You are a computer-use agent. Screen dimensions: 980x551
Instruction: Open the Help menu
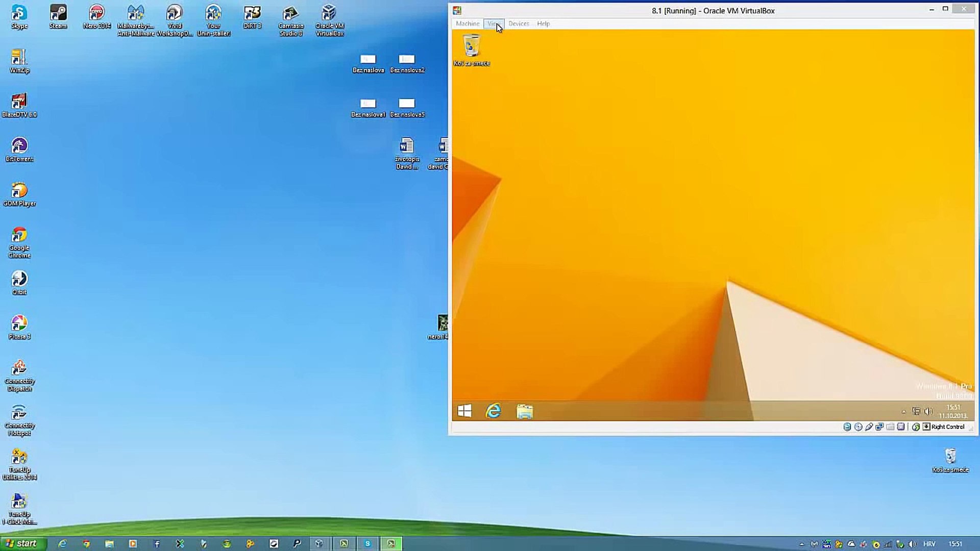pos(543,23)
